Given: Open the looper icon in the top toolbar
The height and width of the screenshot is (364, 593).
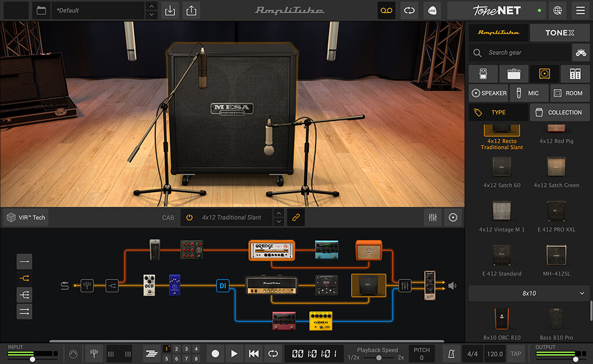Looking at the screenshot, I should [386, 10].
